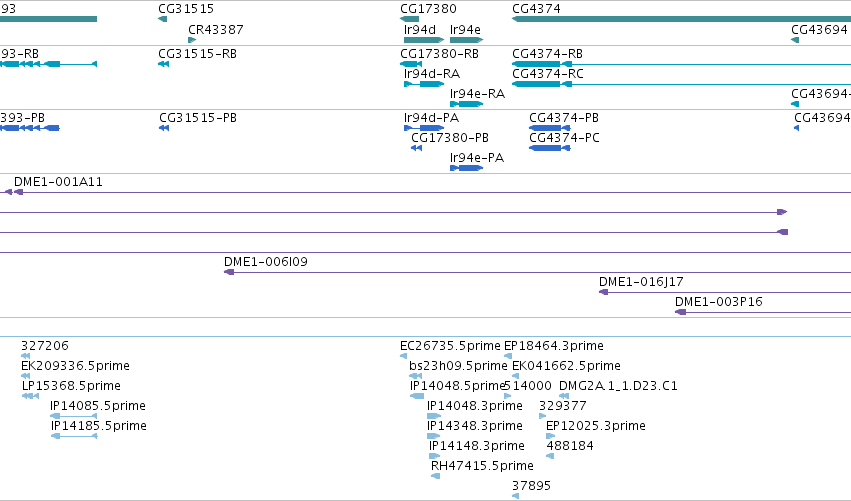
Task: Click the CG43694 gene label
Action: click(x=819, y=30)
